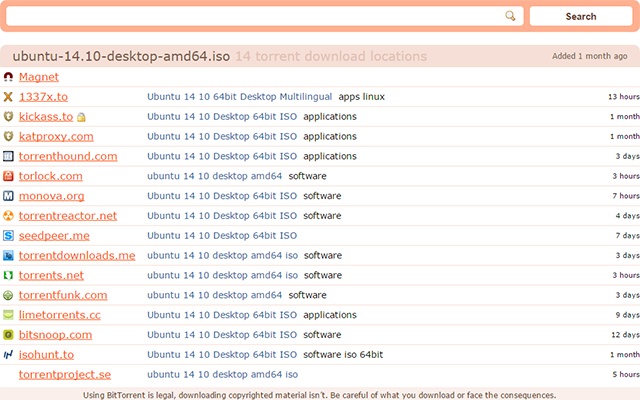Screen dimensions: 640x400
Task: Open the limetorrents.cc link
Action: tap(60, 315)
